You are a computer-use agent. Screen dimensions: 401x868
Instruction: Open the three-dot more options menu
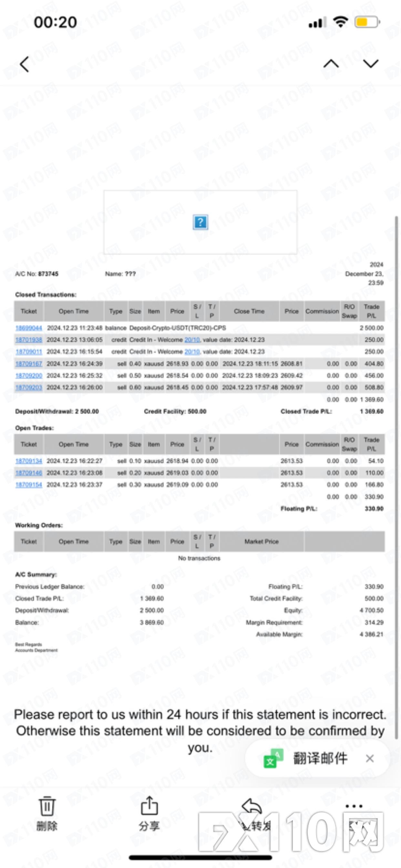pyautogui.click(x=354, y=806)
